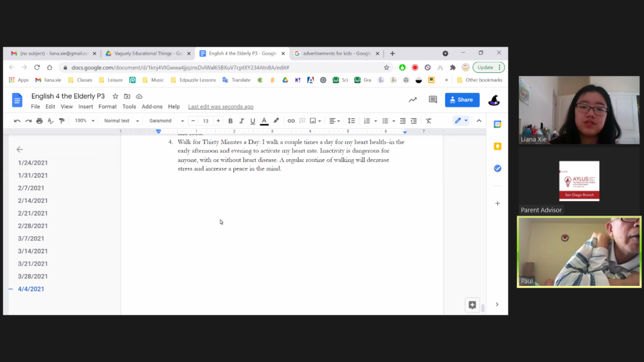This screenshot has height=362, width=644.
Task: Click the add comment toolbar icon
Action: coord(303,121)
